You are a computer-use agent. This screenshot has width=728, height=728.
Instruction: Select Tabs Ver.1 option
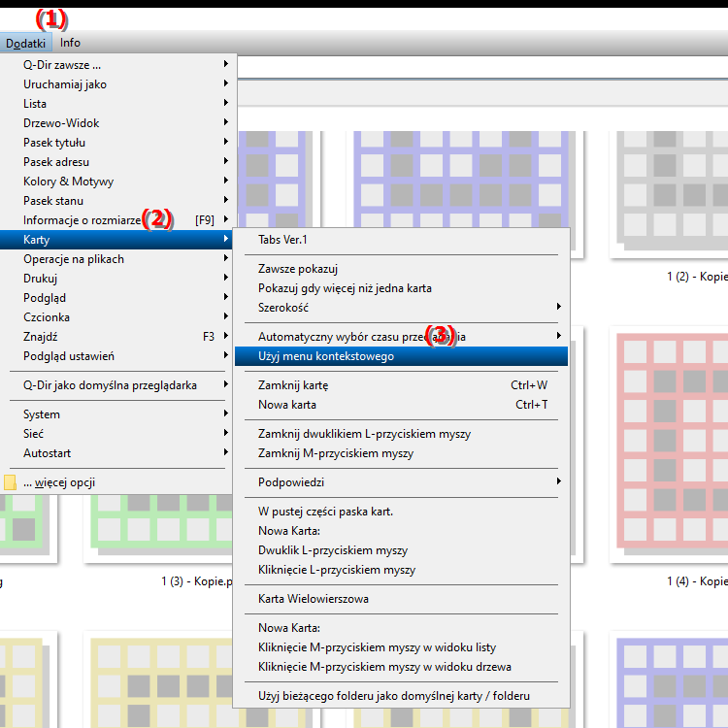[401, 240]
